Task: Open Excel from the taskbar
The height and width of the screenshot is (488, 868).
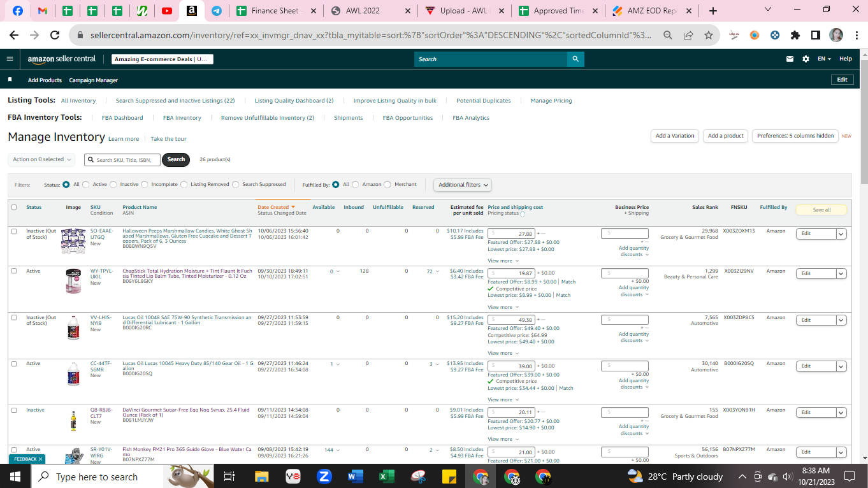Action: pyautogui.click(x=386, y=477)
